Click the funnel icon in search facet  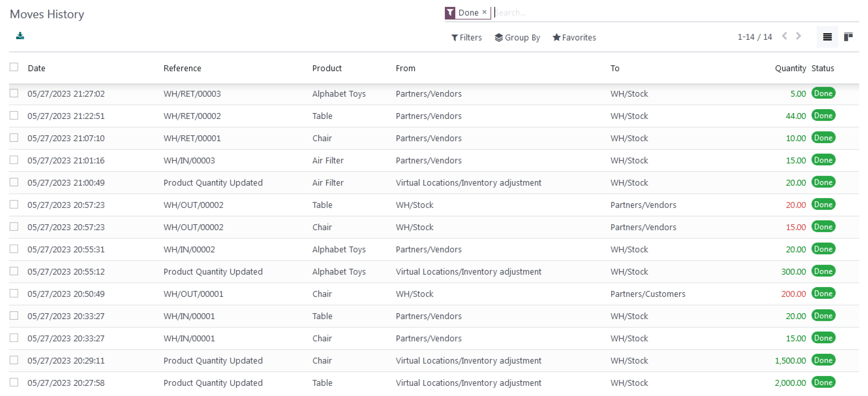point(450,13)
